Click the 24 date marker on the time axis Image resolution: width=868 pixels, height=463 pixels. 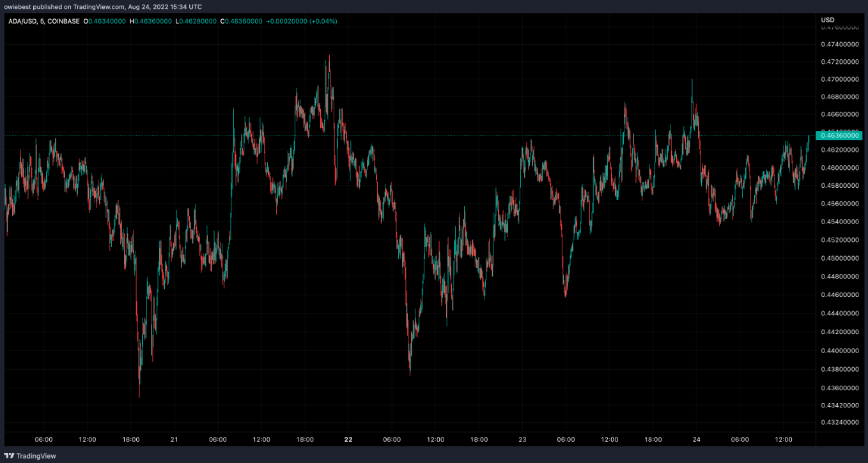pyautogui.click(x=696, y=440)
